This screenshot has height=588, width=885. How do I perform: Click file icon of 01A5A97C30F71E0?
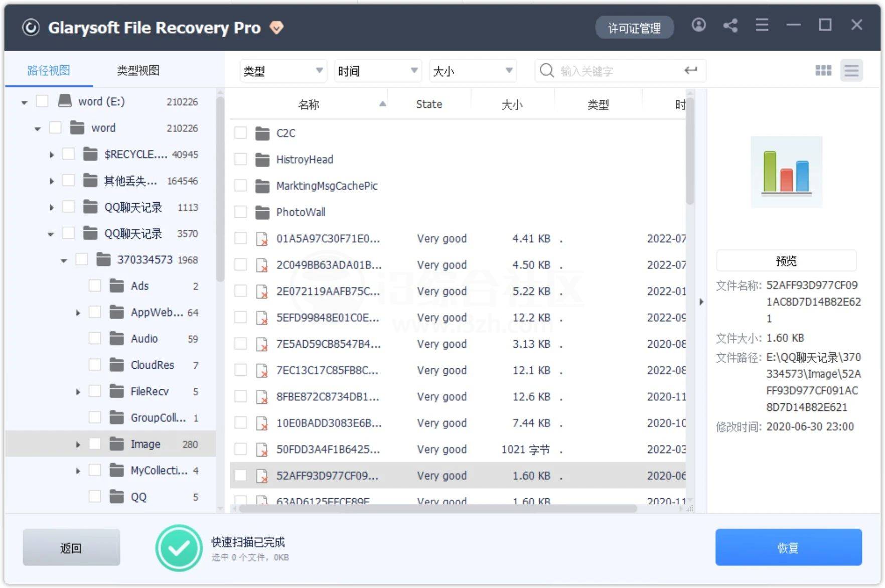coord(262,239)
